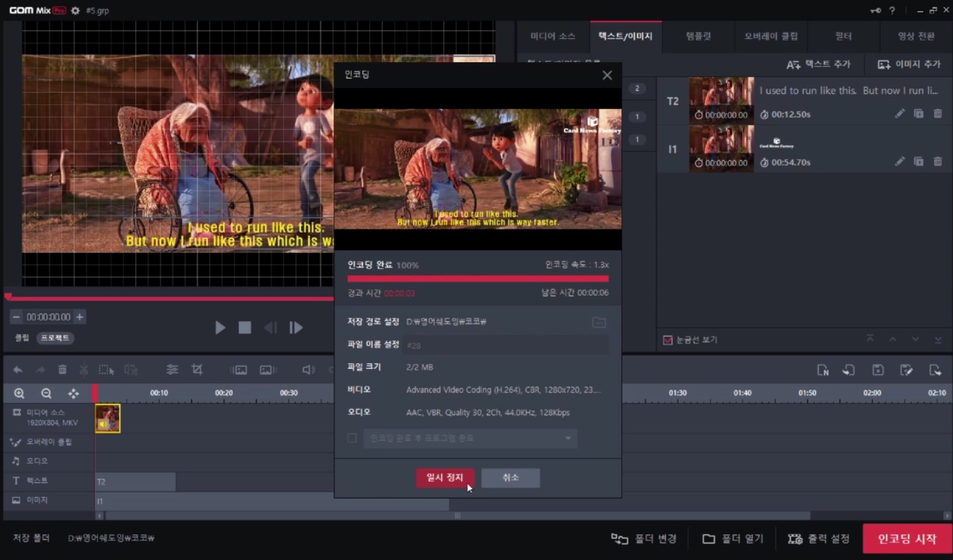
Task: Click the 출력 설정 button
Action: [x=819, y=539]
